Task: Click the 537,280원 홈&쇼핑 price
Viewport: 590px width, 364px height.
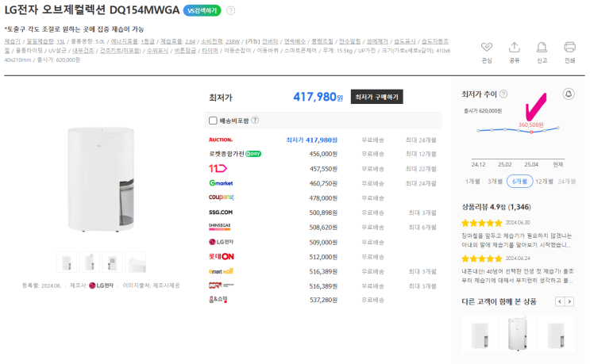Action: click(x=323, y=300)
